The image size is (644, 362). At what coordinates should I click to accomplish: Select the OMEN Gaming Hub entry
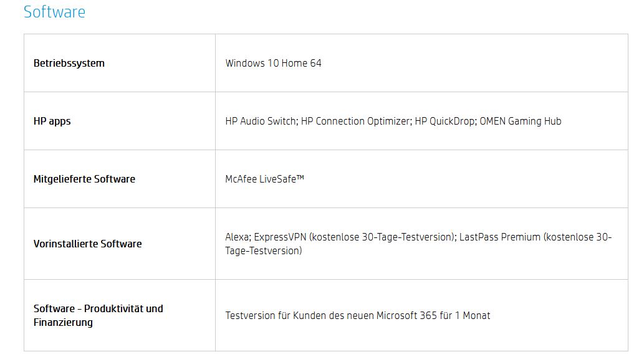coord(520,121)
